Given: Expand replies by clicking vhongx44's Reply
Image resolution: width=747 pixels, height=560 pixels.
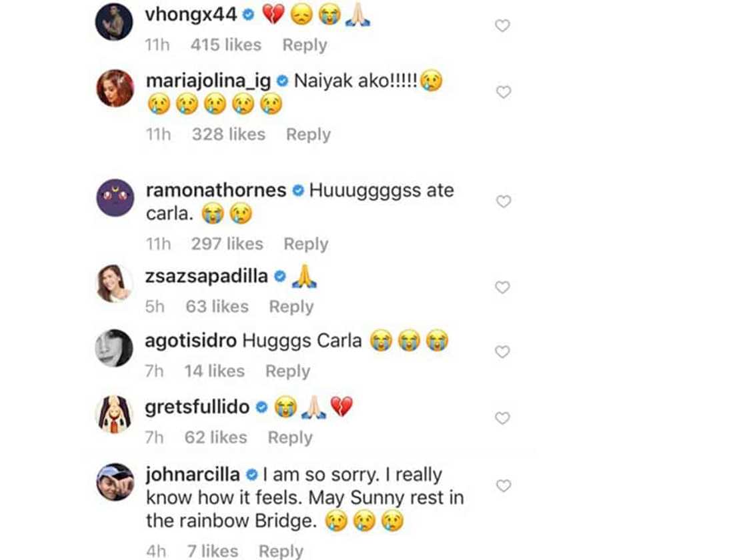Looking at the screenshot, I should tap(305, 45).
